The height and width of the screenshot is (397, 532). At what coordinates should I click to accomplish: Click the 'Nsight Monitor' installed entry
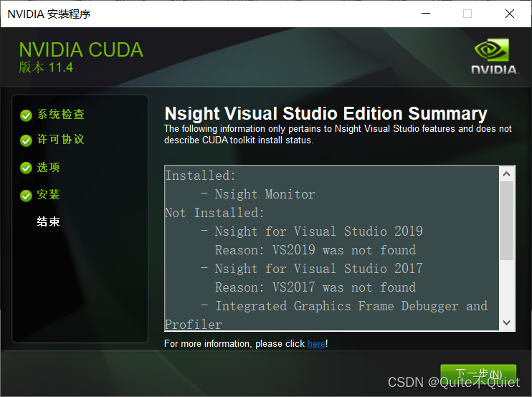point(265,194)
